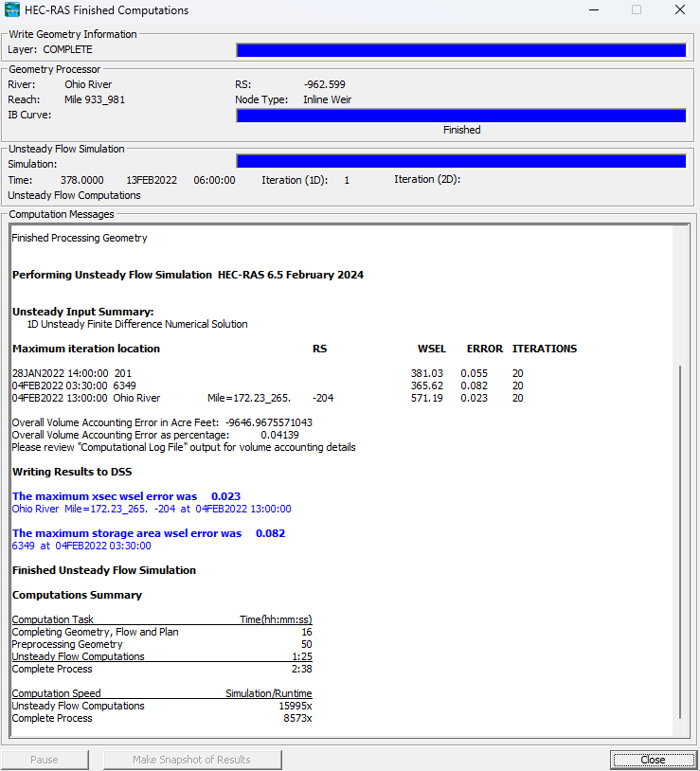This screenshot has width=700, height=771.
Task: Minimize the HEC-RAS Finished Computations window
Action: (594, 9)
